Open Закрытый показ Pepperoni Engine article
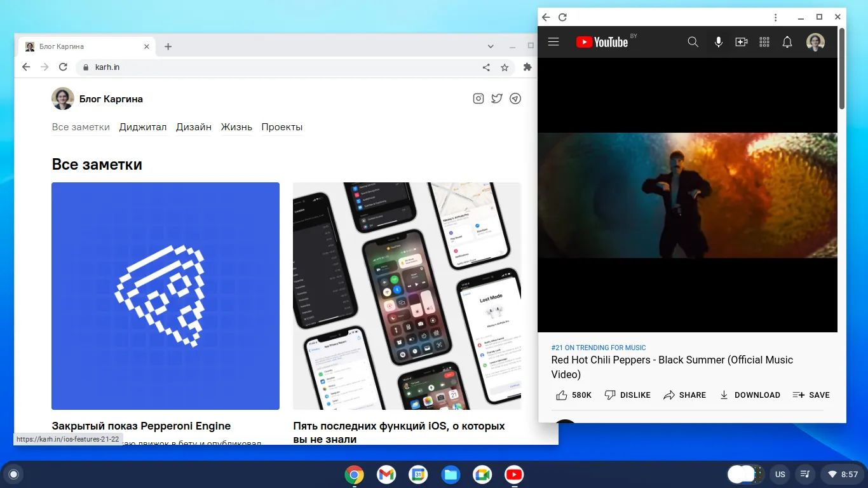Image resolution: width=868 pixels, height=488 pixels. 141,426
